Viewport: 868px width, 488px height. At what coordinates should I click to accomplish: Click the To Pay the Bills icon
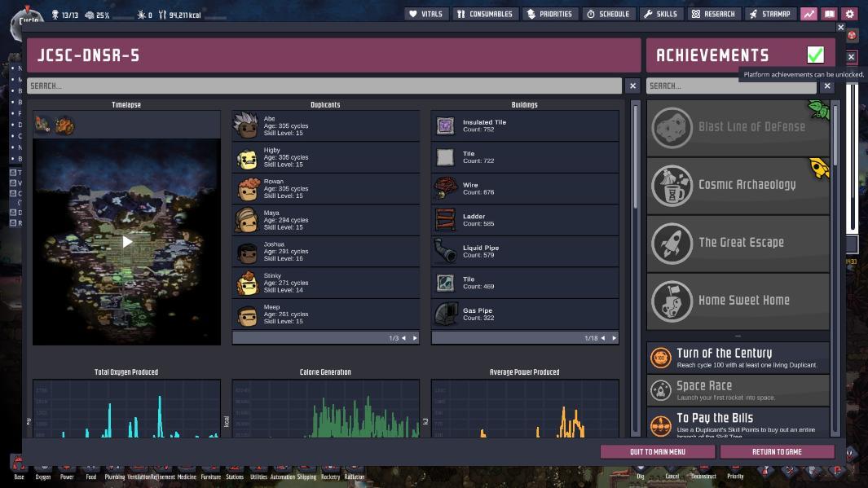coord(660,426)
